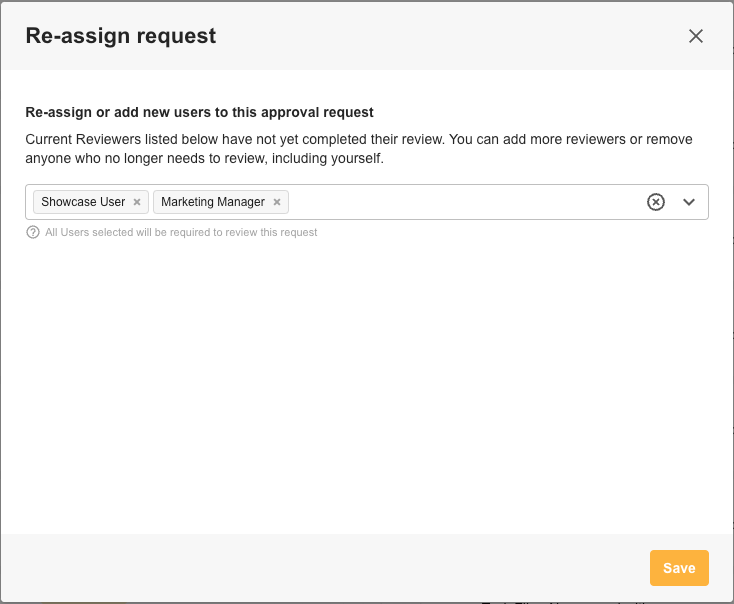Expand the reviewers dropdown chevron
The width and height of the screenshot is (734, 604).
(689, 202)
